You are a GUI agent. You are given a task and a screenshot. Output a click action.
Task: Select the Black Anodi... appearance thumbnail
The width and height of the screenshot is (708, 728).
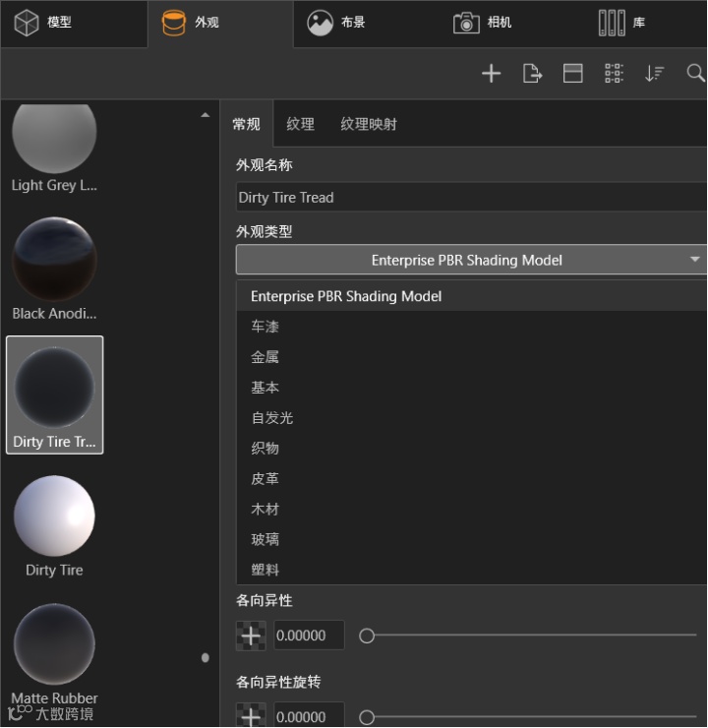coord(54,269)
